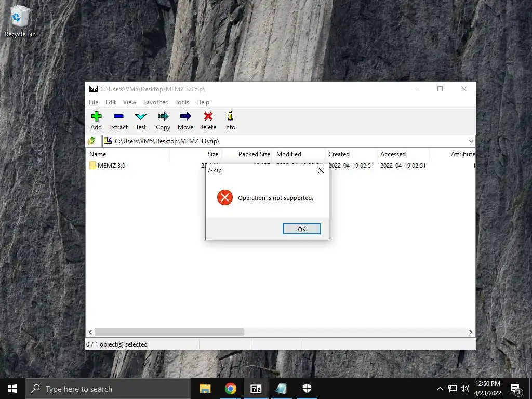
Task: Click the notepad-like taskbar icon
Action: pyautogui.click(x=281, y=389)
